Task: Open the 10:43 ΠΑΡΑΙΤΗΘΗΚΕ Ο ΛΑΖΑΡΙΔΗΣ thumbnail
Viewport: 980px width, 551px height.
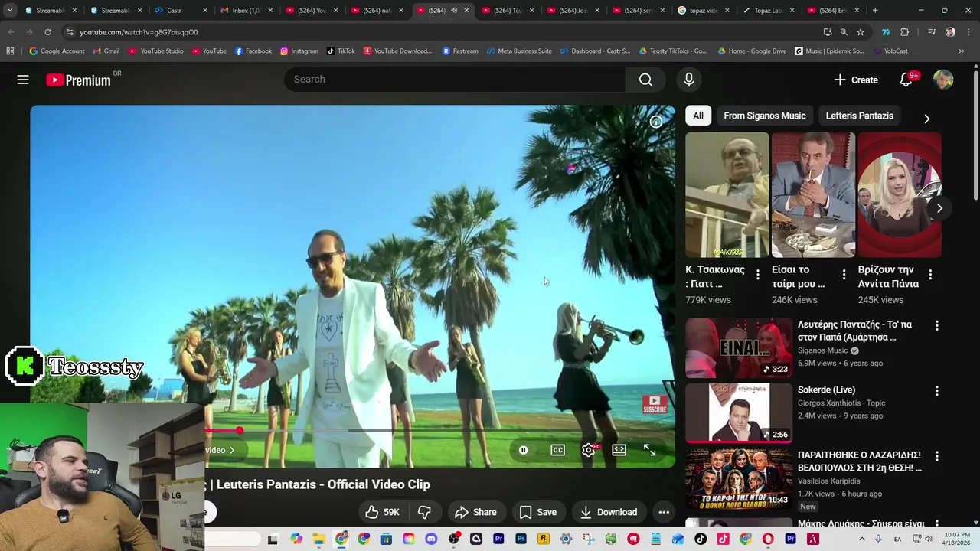Action: [x=739, y=478]
